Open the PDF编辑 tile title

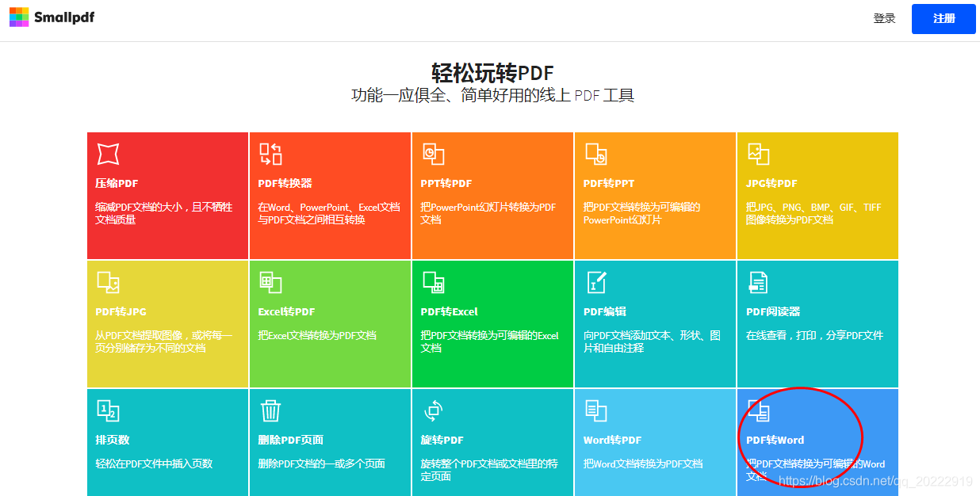605,311
